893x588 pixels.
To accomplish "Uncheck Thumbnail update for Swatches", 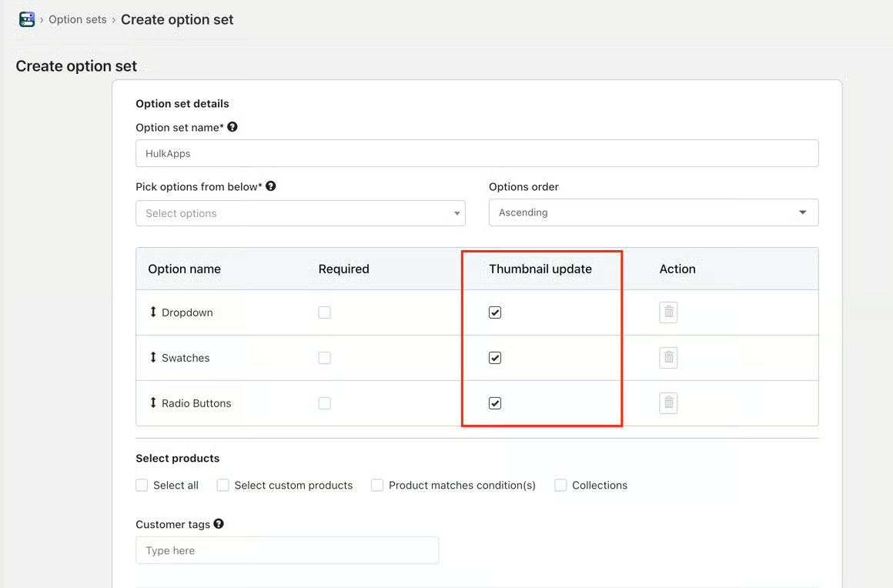I will (x=495, y=358).
